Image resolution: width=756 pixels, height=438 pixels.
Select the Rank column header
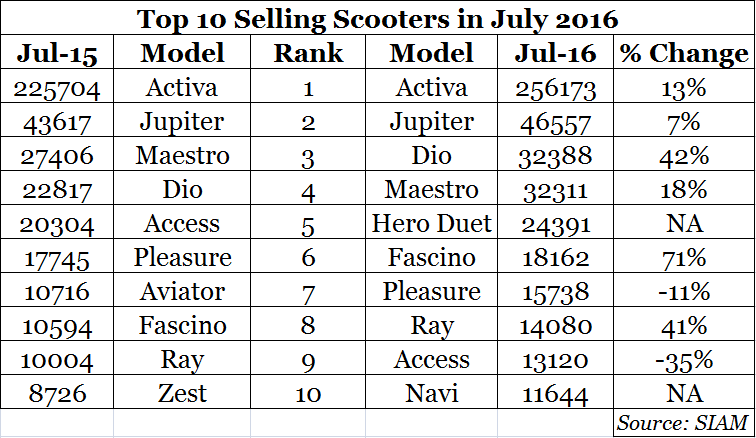[x=308, y=53]
